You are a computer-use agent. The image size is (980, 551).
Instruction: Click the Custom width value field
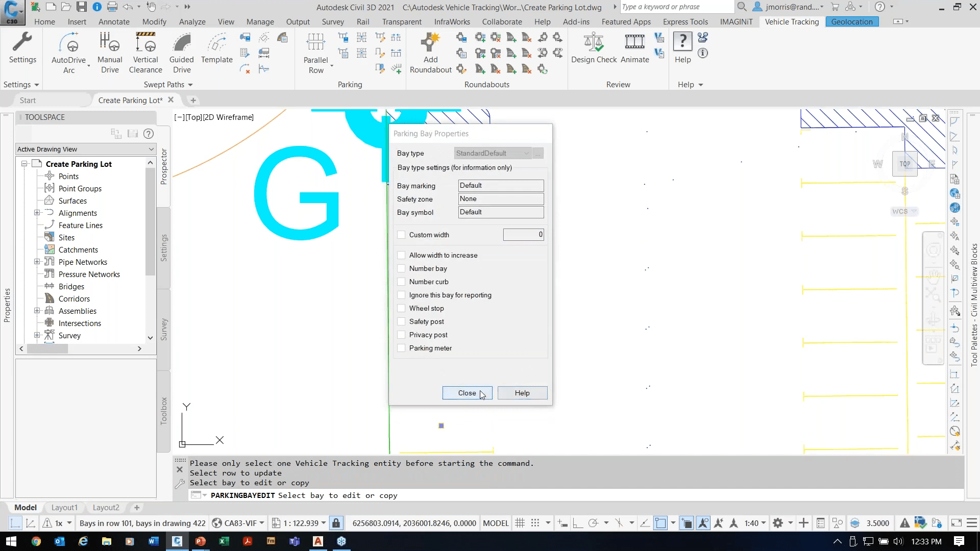[523, 235]
